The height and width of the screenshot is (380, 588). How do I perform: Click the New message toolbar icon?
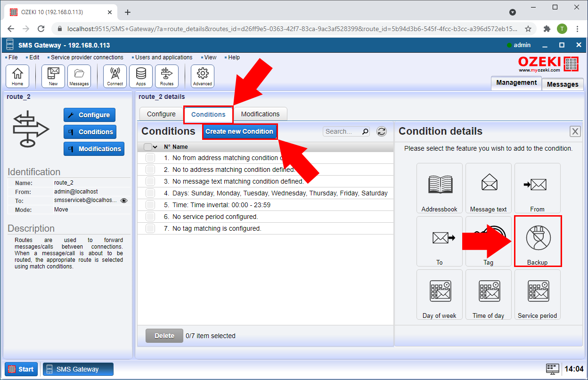pyautogui.click(x=53, y=76)
